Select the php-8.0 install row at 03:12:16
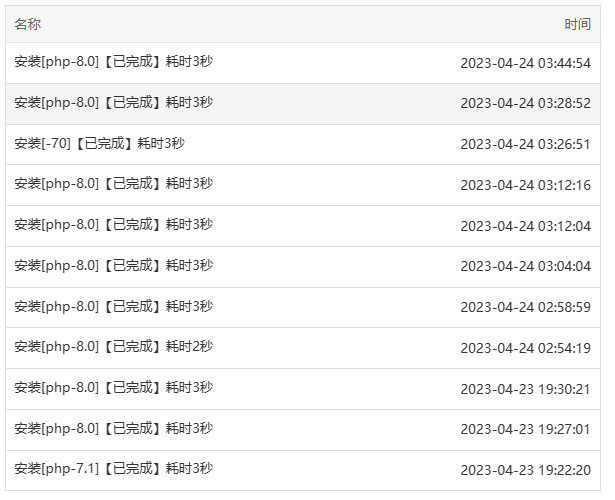Screen dimensions: 615x500 [x=303, y=185]
